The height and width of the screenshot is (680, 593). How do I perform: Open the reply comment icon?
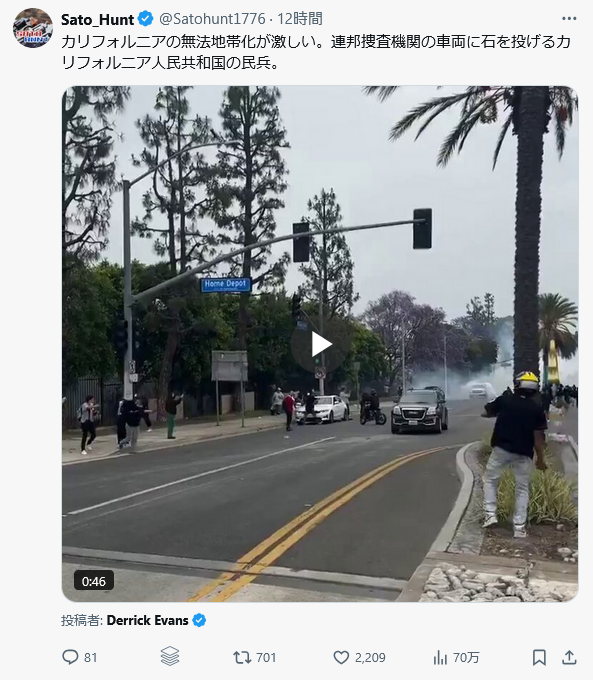[70, 657]
